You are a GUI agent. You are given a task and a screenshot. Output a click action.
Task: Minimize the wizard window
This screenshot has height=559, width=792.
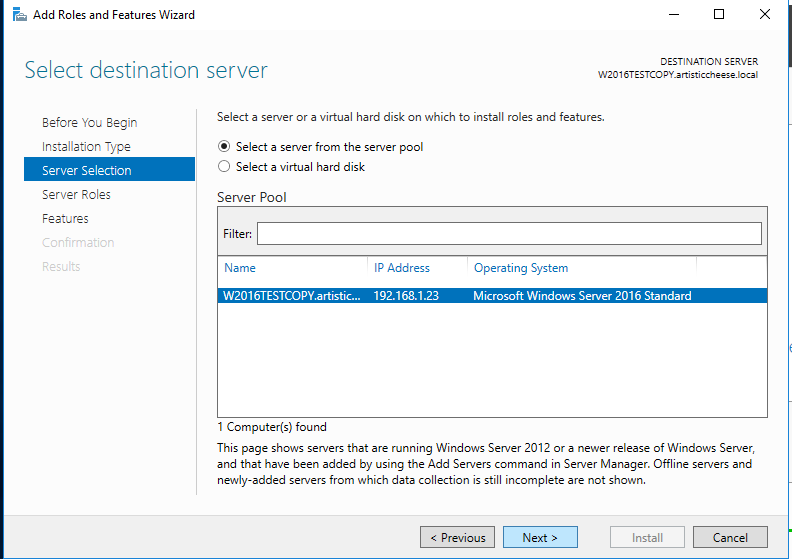(673, 15)
